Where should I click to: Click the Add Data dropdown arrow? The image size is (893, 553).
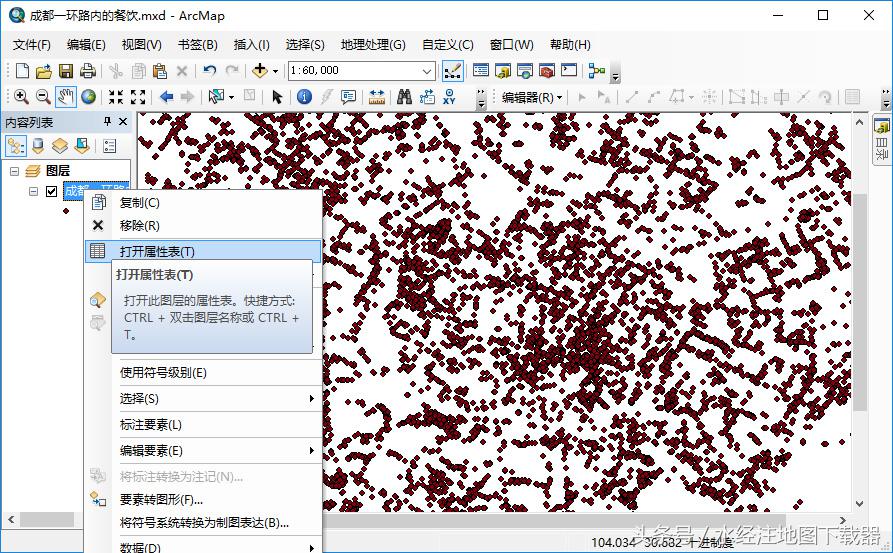click(x=274, y=71)
